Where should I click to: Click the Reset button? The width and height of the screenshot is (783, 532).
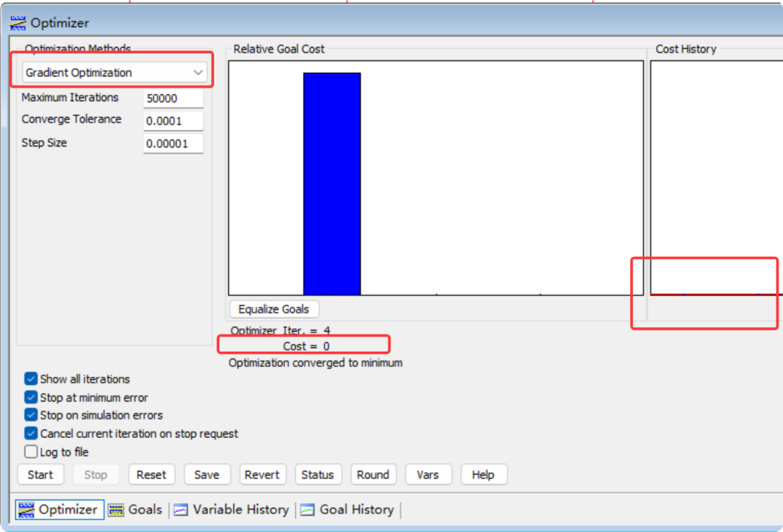coord(151,475)
